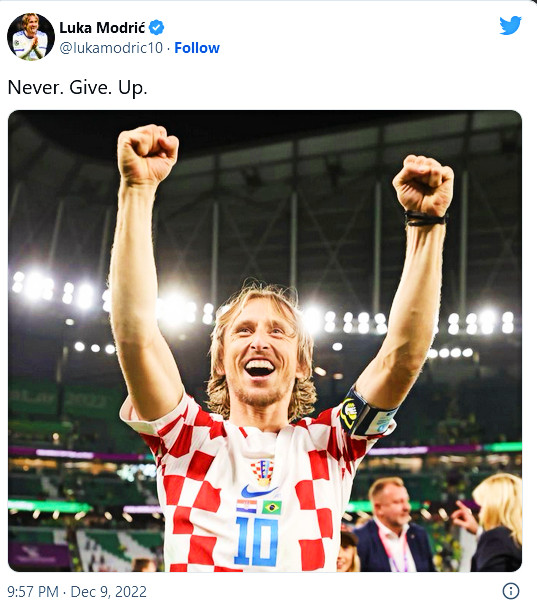Click the blue verified checkmark badge
Image resolution: width=537 pixels, height=608 pixels.
tap(157, 28)
